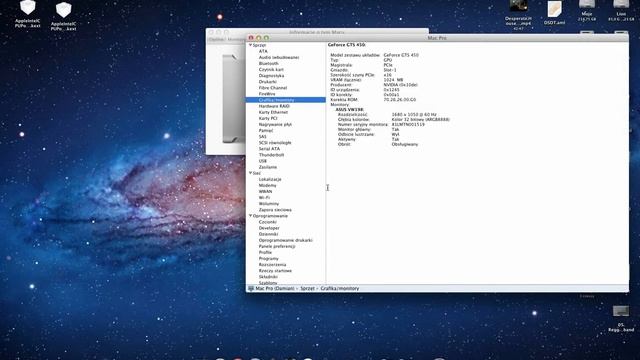Viewport: 640px width, 360px height.
Task: Click the GeForce GTS 450 heading
Action: point(347,45)
